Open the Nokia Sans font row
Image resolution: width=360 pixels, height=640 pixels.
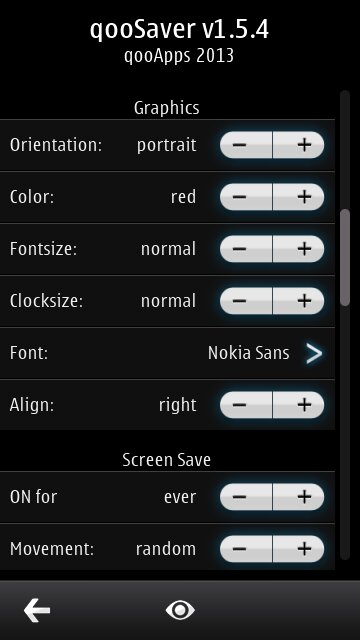tap(167, 353)
